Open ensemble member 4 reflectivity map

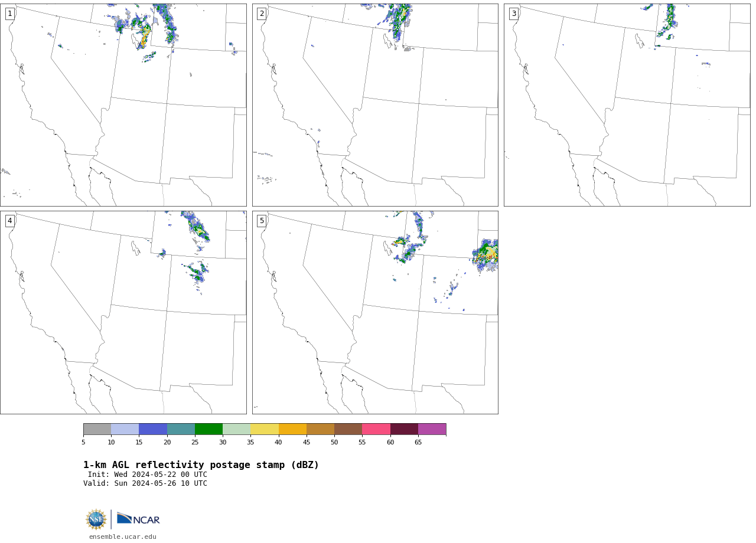point(123,312)
